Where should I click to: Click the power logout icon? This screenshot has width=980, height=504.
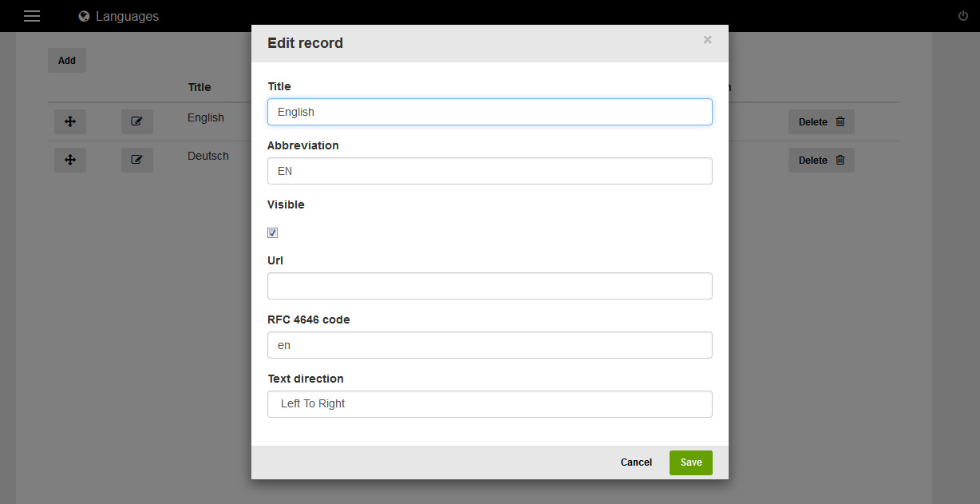click(962, 16)
